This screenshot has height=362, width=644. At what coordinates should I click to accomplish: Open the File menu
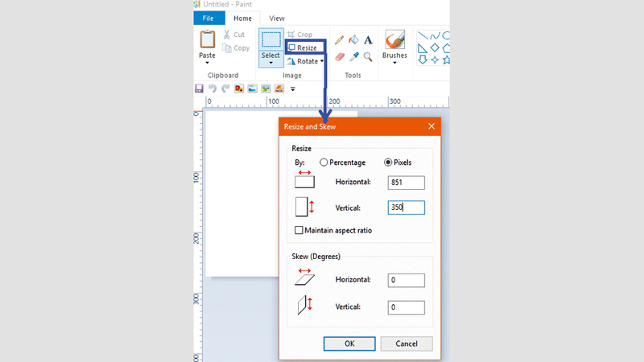point(208,18)
